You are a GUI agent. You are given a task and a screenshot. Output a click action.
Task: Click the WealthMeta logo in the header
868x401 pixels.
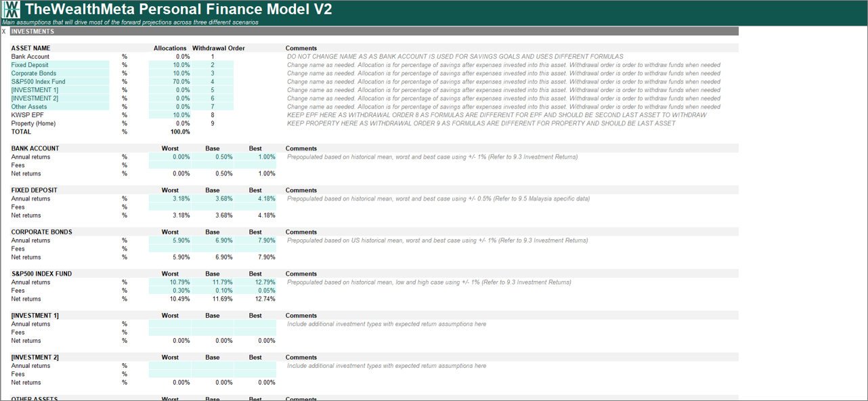(11, 9)
